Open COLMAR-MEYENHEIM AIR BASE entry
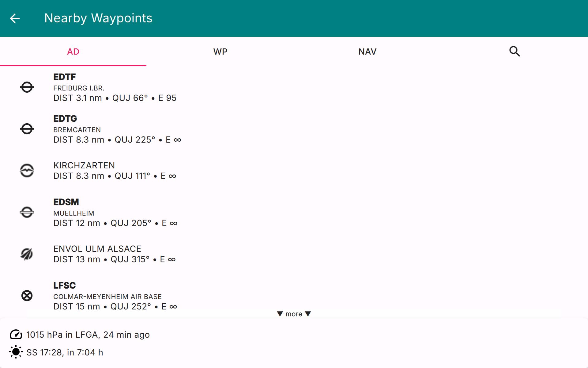 click(x=107, y=297)
